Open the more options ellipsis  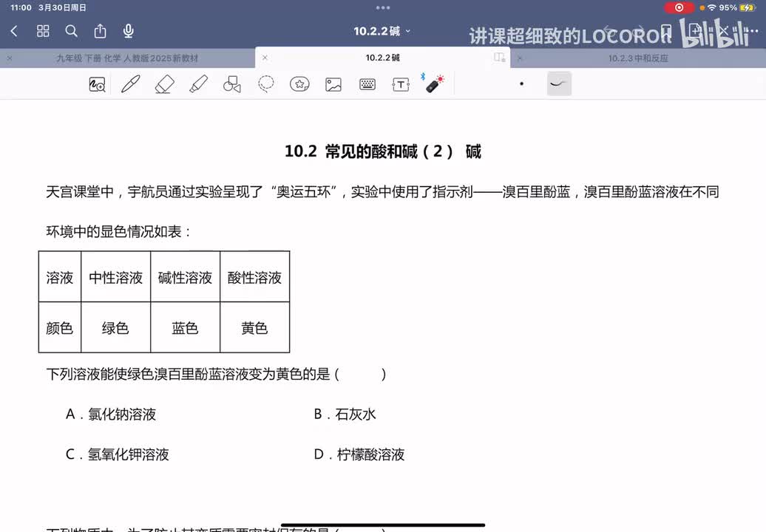(751, 31)
